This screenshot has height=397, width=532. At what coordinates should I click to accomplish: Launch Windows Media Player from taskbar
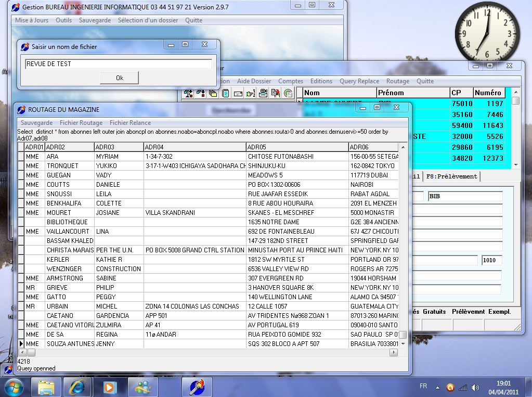click(x=110, y=387)
